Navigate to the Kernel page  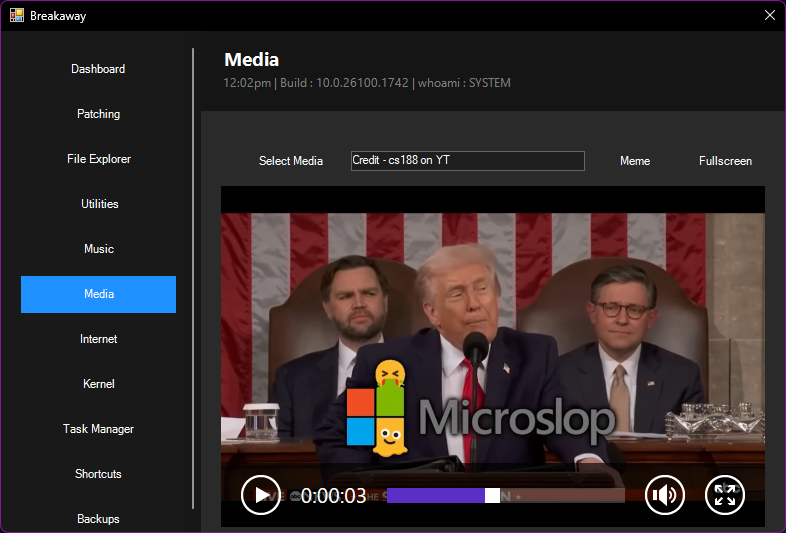pyautogui.click(x=98, y=384)
